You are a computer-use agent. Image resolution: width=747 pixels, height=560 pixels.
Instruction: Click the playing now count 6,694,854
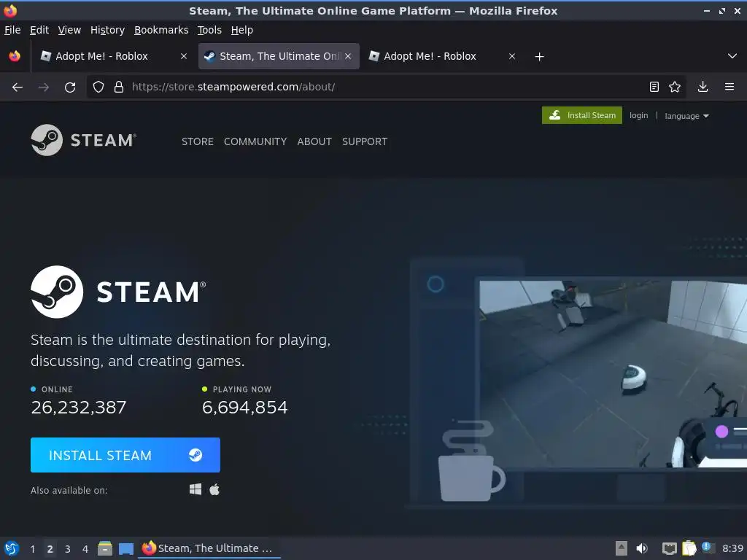click(x=245, y=407)
